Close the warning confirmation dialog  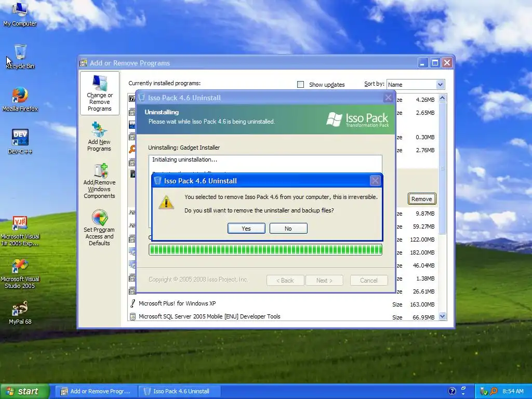tap(375, 181)
